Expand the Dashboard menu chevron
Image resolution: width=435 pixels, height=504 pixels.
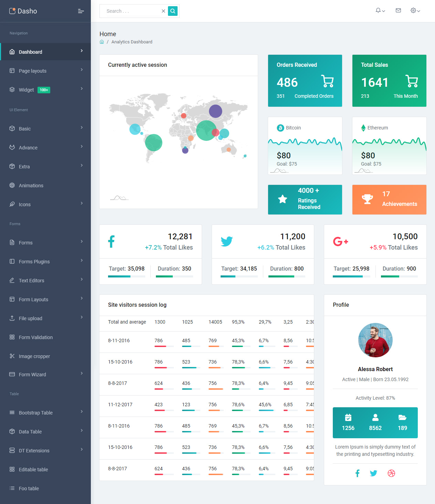(x=82, y=51)
